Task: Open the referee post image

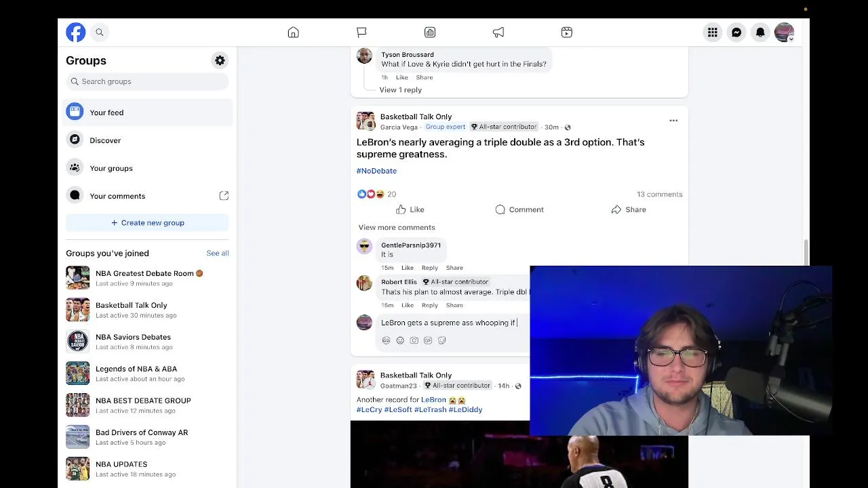Action: click(519, 454)
